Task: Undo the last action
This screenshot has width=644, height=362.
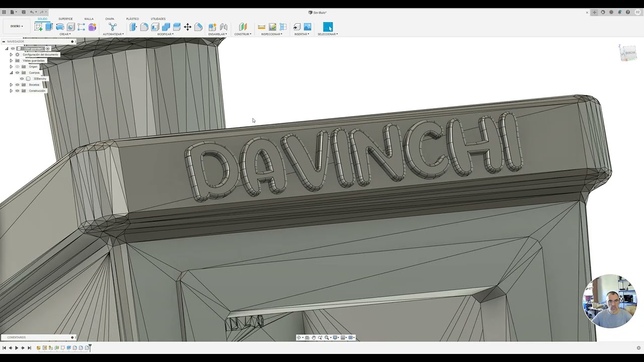Action: point(32,12)
